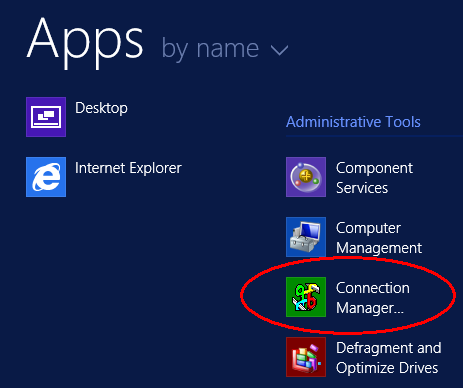Click the 'Internet Explorer' text label
Screen dimensions: 463x388
[128, 168]
